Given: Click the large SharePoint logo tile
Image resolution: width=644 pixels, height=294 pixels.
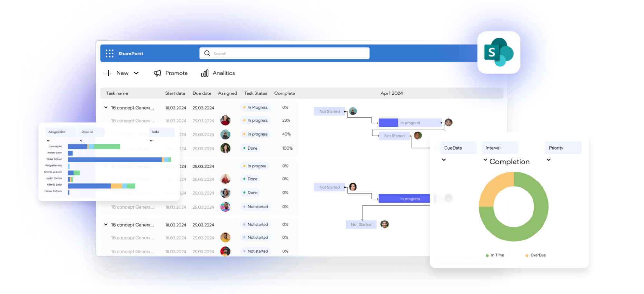Looking at the screenshot, I should click(x=499, y=53).
